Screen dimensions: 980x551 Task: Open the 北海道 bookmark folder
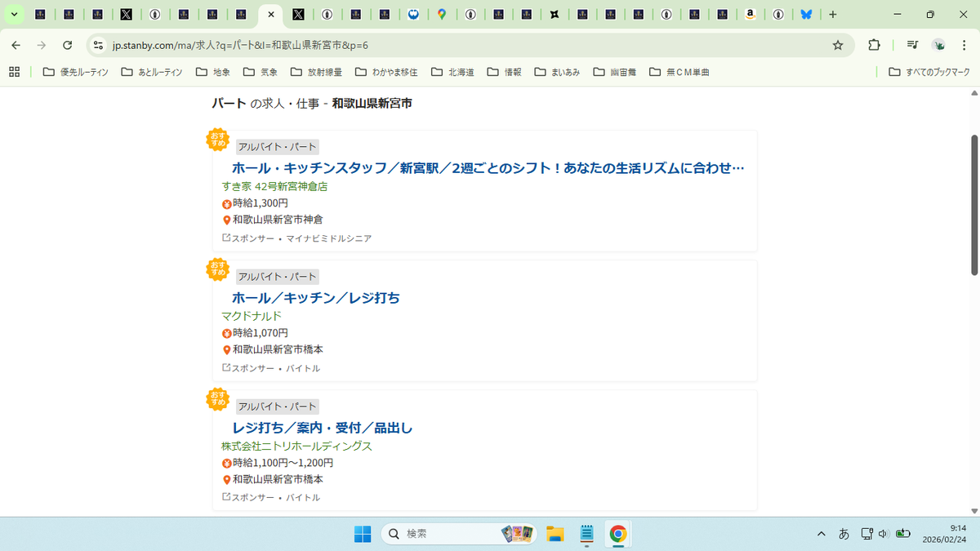click(x=452, y=72)
